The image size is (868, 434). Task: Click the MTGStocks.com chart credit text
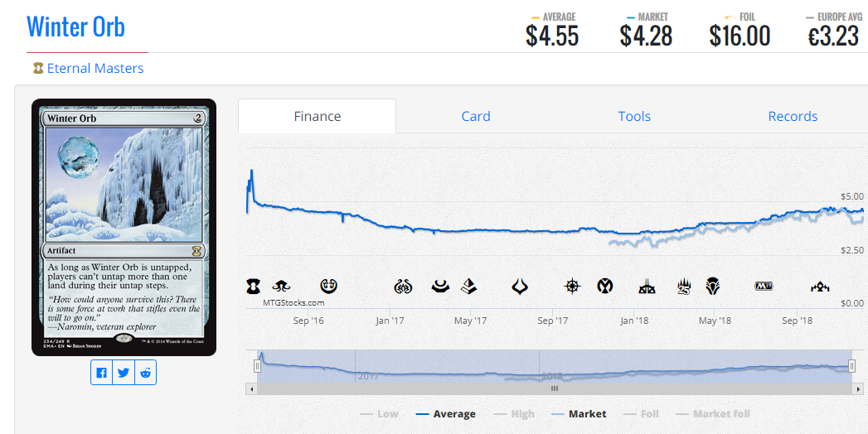tap(293, 302)
